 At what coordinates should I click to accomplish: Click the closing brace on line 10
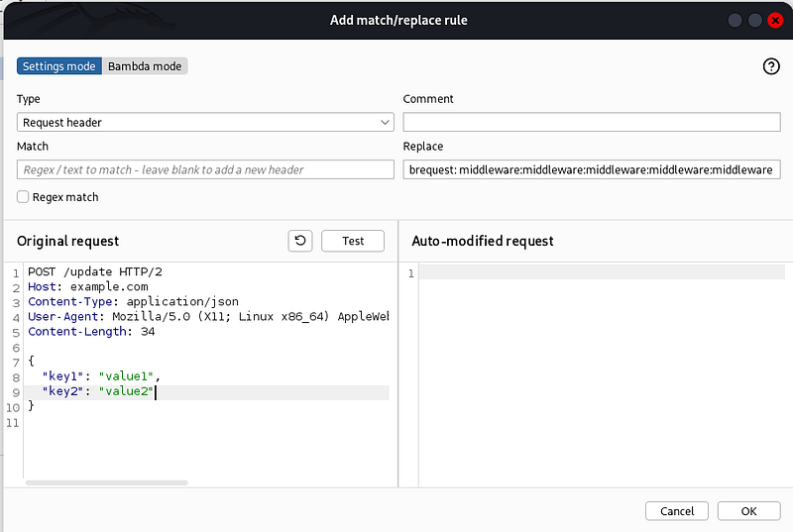click(31, 406)
